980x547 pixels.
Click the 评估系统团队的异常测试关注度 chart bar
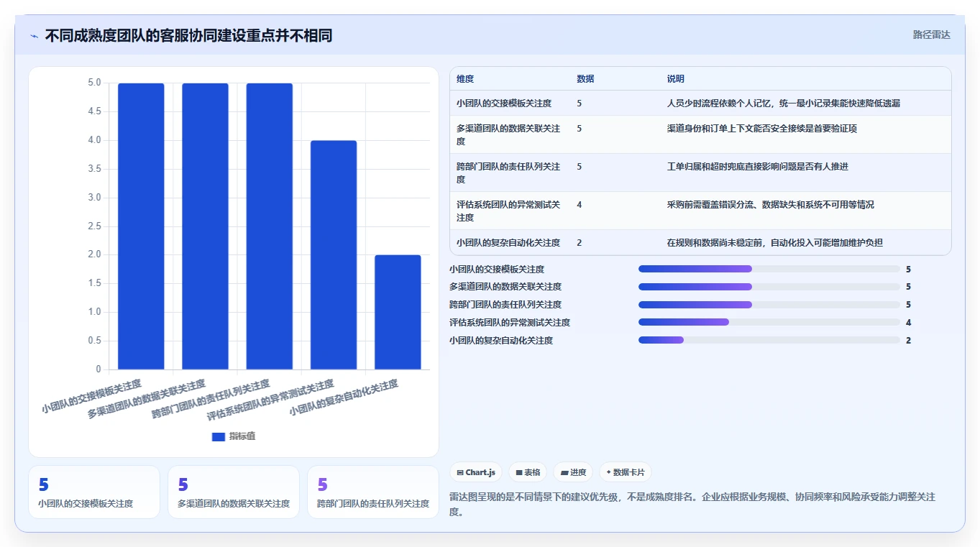[334, 255]
